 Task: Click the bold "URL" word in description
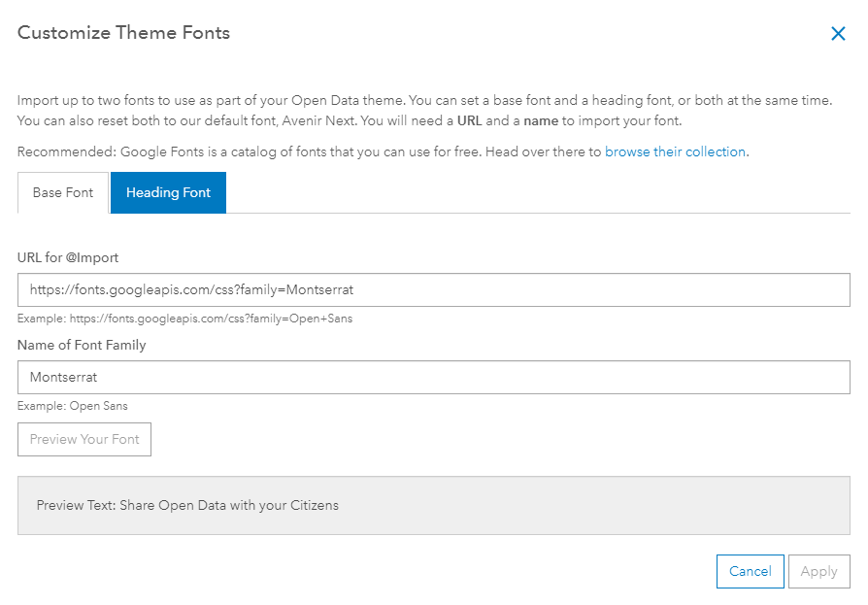coord(471,121)
